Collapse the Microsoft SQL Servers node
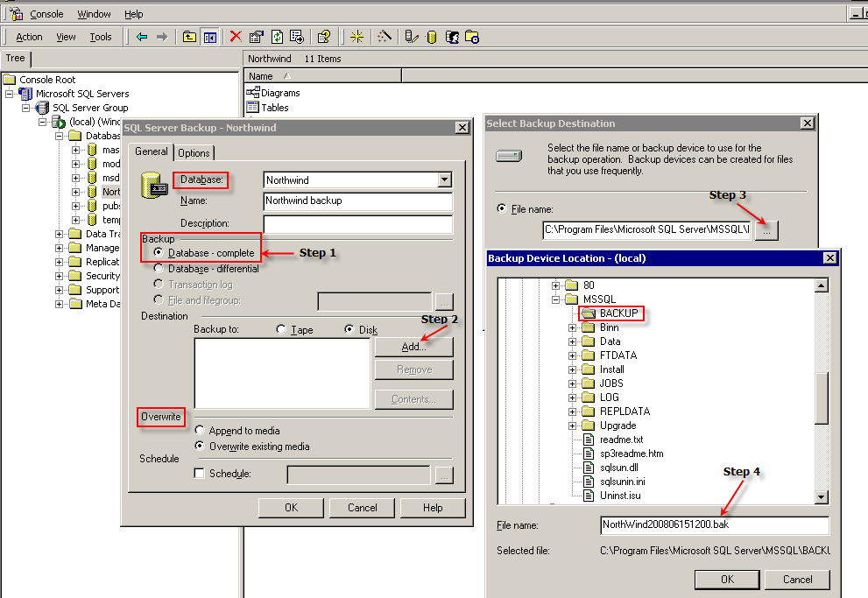The width and height of the screenshot is (868, 598). [9, 94]
